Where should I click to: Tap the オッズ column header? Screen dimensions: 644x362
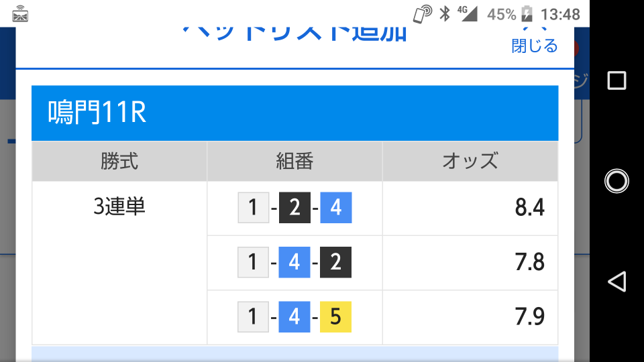pyautogui.click(x=470, y=161)
